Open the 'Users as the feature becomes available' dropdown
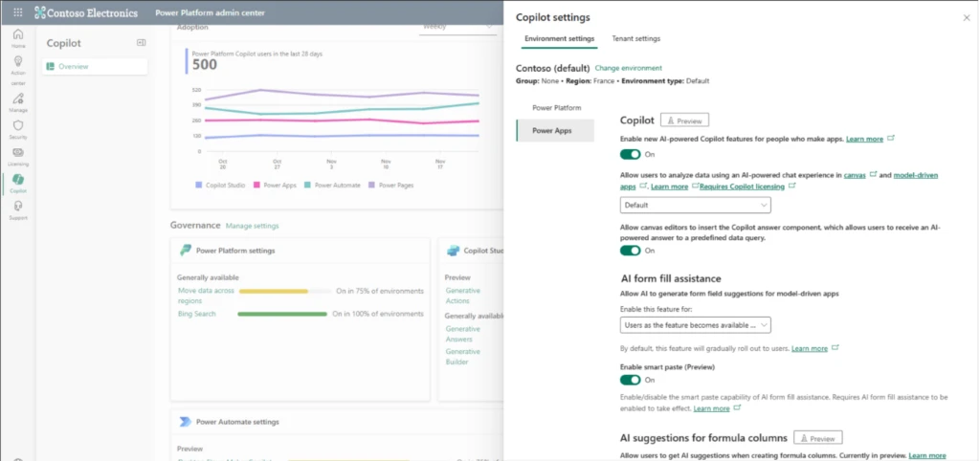The height and width of the screenshot is (461, 980). [x=695, y=325]
